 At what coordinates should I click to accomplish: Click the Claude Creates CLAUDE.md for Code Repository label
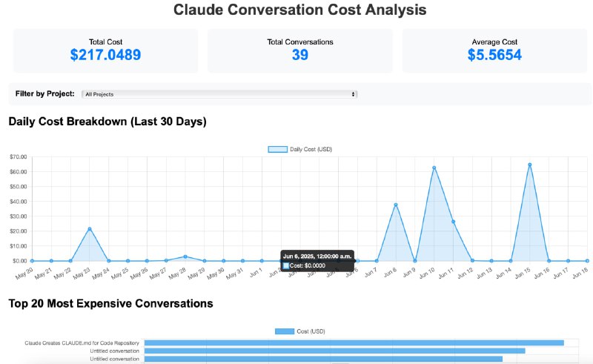pyautogui.click(x=82, y=343)
